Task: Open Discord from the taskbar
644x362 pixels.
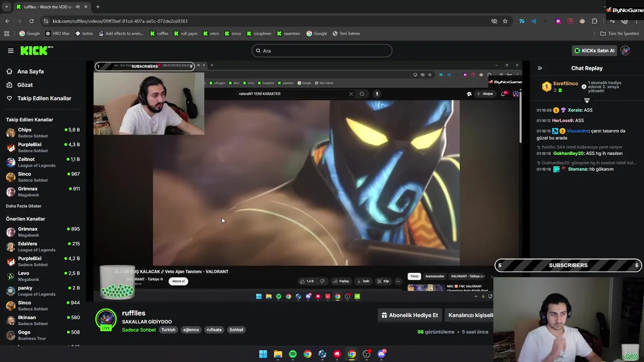Action: tap(381, 354)
